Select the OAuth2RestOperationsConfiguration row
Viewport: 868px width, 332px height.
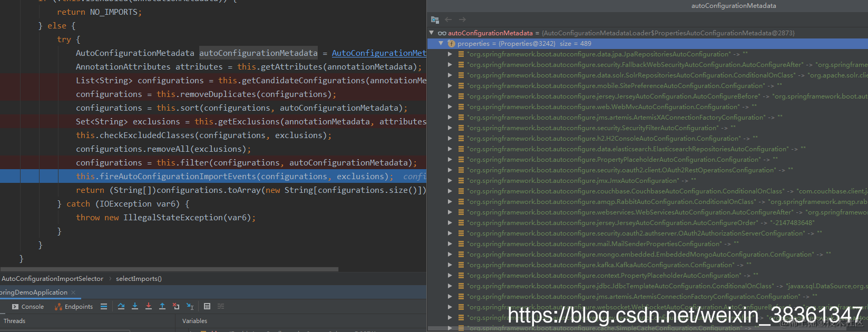[x=648, y=170]
